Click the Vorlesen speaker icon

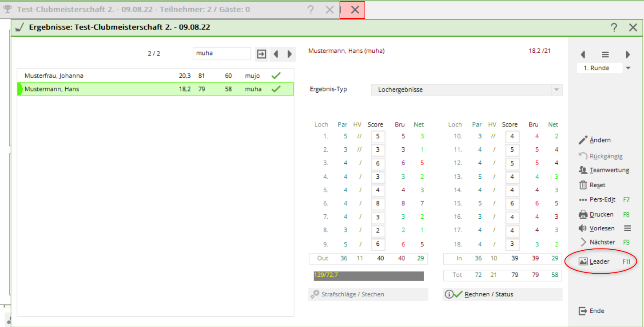click(583, 228)
